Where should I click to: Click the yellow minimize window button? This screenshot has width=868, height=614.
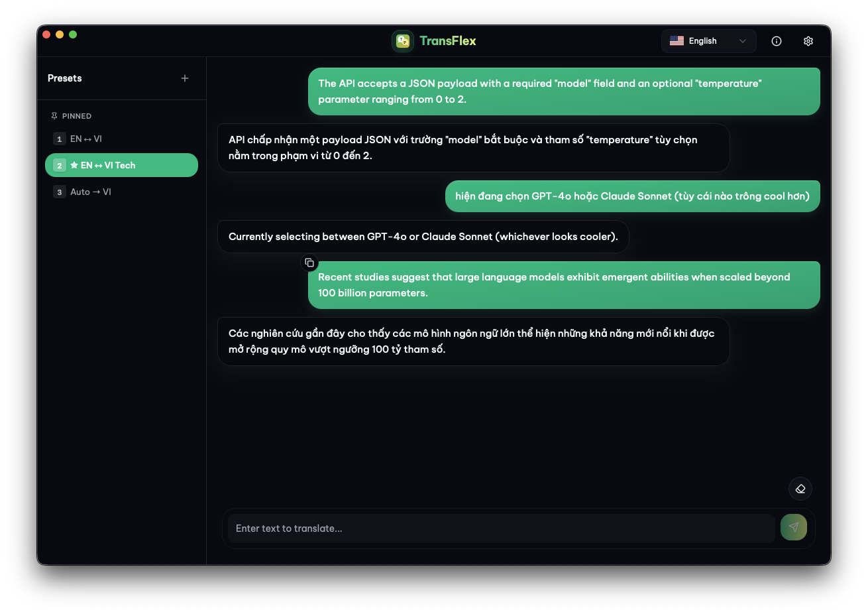pos(60,34)
